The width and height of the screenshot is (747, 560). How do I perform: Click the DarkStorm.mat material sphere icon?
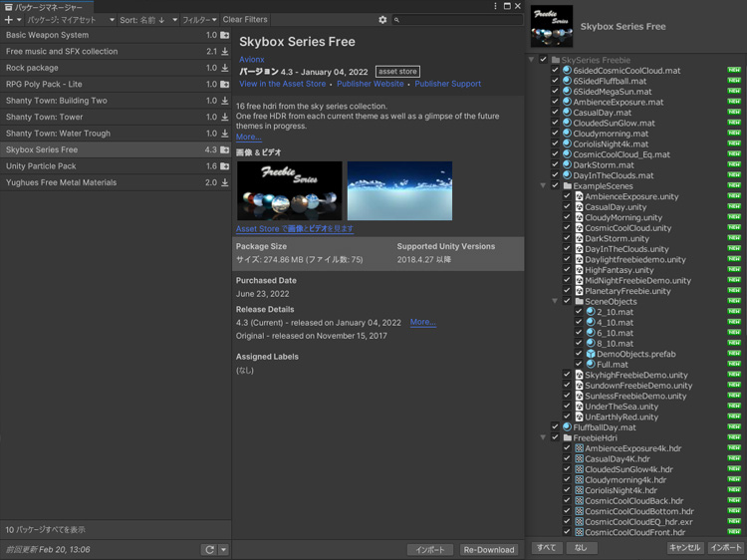[567, 165]
